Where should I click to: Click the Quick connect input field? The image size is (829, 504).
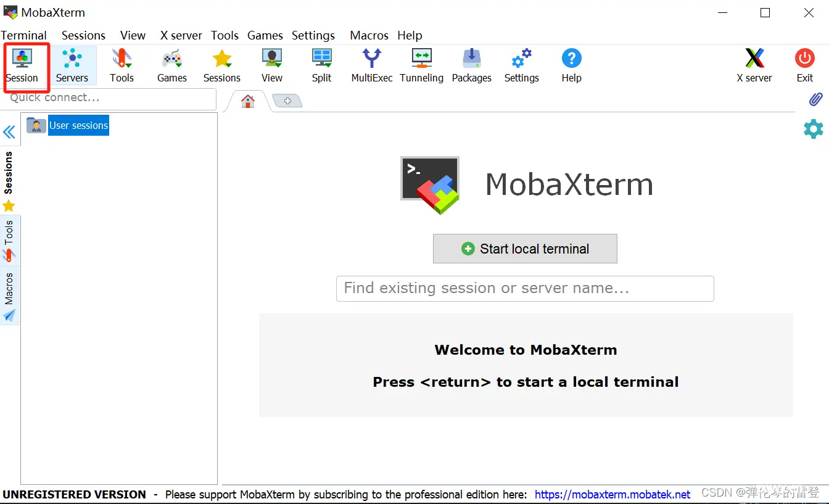(109, 98)
